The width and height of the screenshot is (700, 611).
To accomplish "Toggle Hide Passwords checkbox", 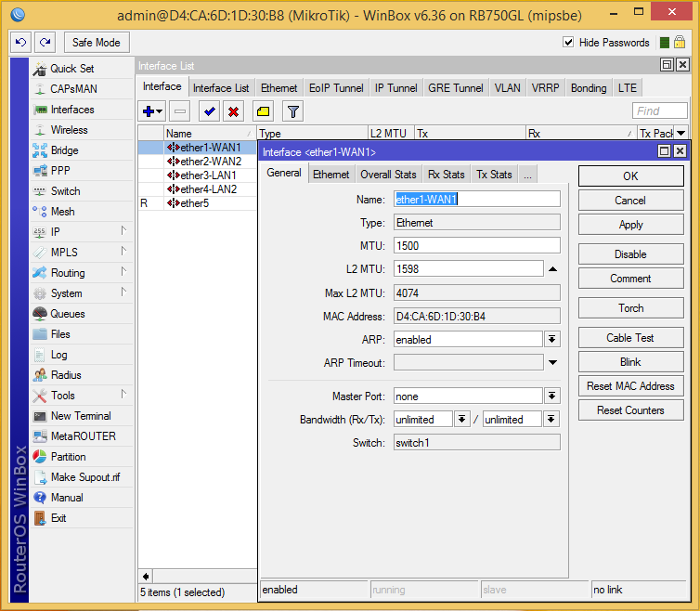I will pyautogui.click(x=568, y=43).
